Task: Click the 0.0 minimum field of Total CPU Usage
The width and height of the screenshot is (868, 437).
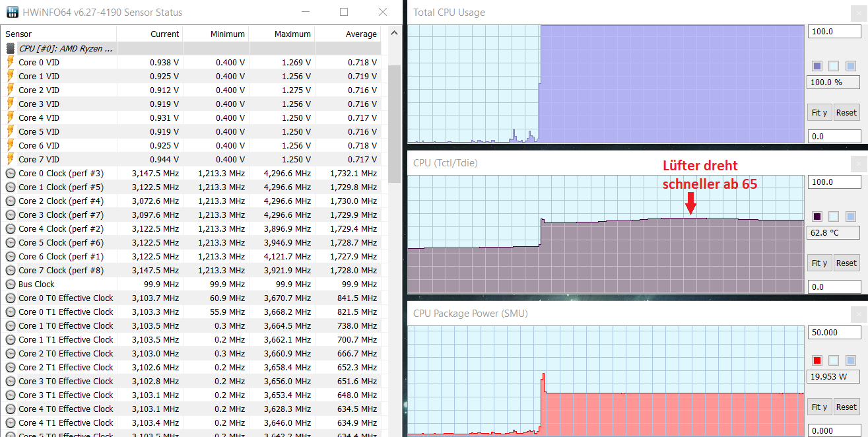Action: tap(834, 136)
